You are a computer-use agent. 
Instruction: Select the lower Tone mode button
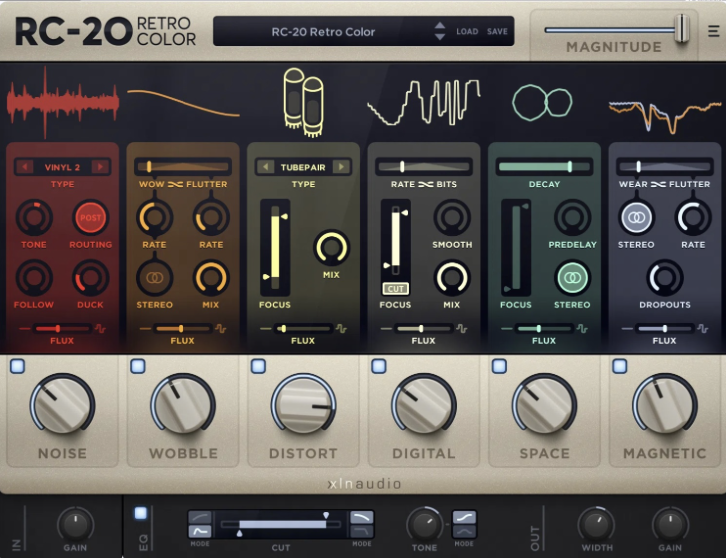pos(464,531)
